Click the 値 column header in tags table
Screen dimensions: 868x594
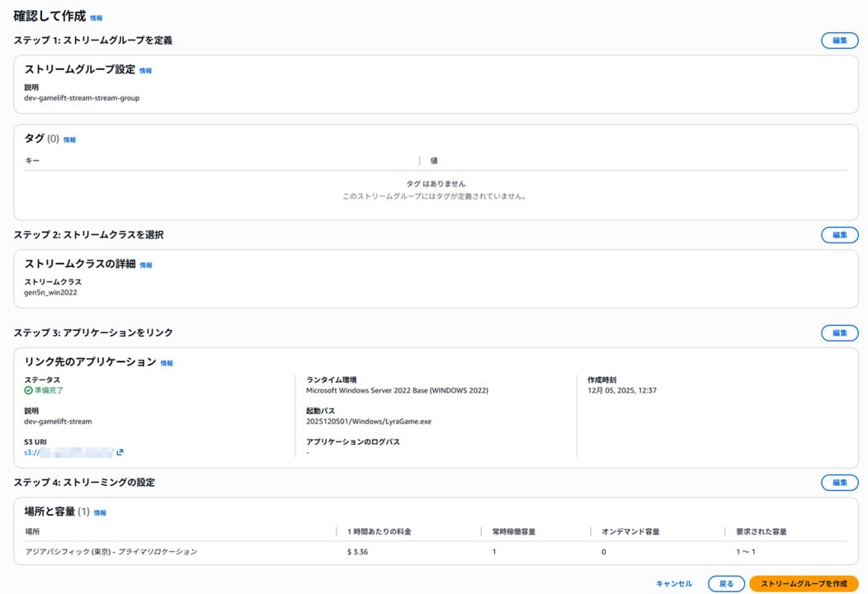(x=434, y=161)
